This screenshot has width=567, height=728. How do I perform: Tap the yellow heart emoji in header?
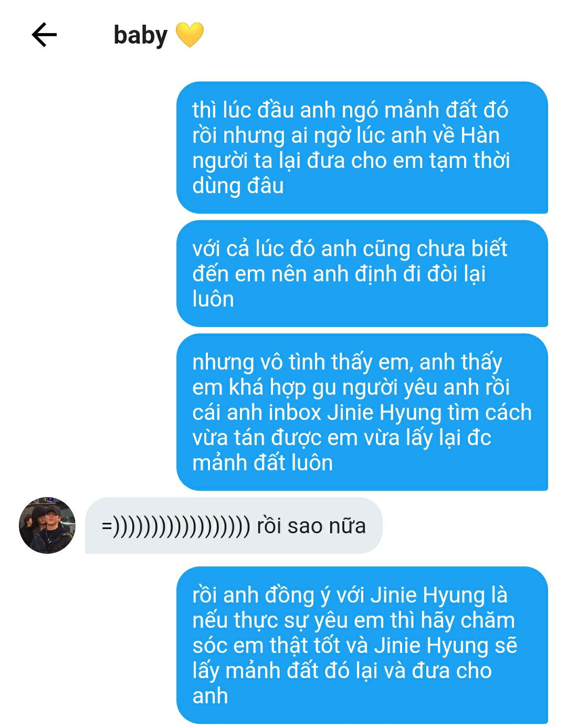pos(189,35)
